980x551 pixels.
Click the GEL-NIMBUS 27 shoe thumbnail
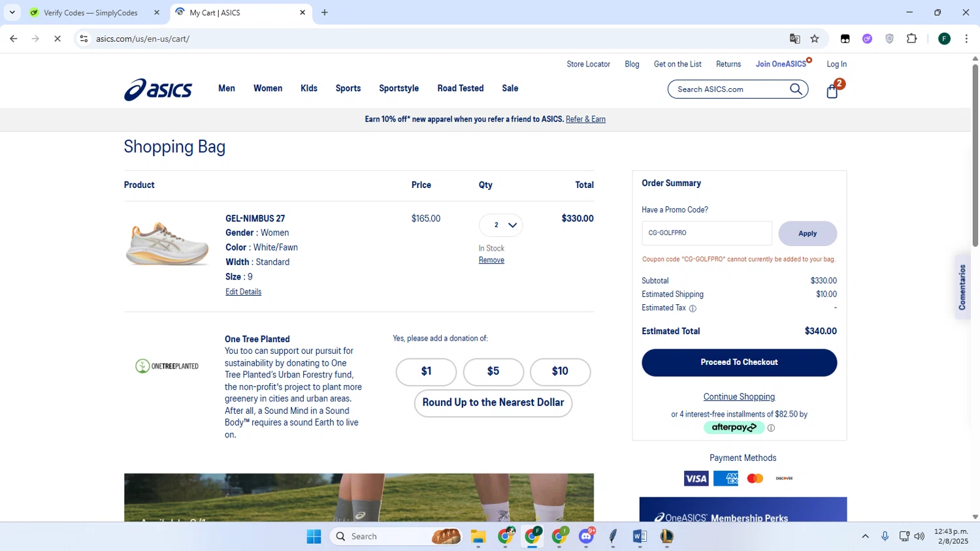(x=167, y=244)
